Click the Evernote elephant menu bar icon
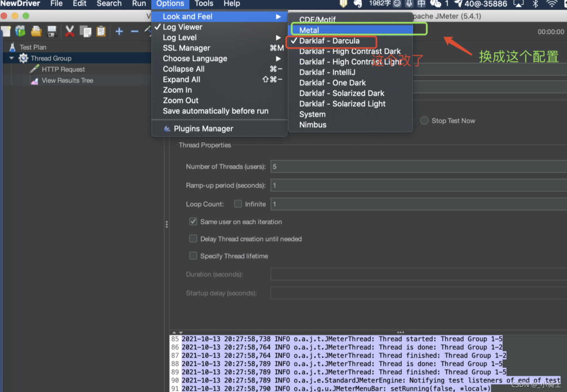567x392 pixels. pyautogui.click(x=358, y=4)
